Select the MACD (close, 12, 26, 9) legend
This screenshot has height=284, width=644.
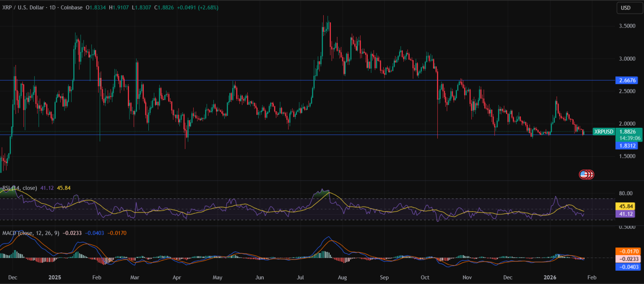[30, 233]
